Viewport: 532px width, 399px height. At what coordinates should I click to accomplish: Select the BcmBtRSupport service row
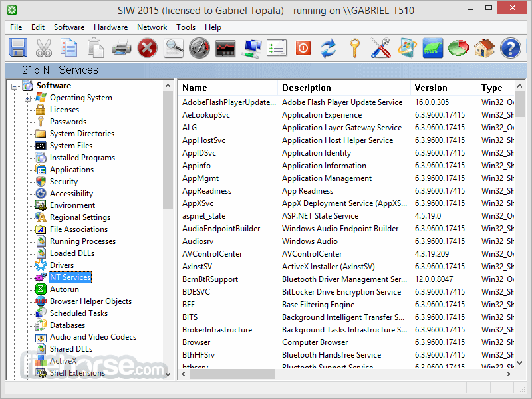(346, 279)
